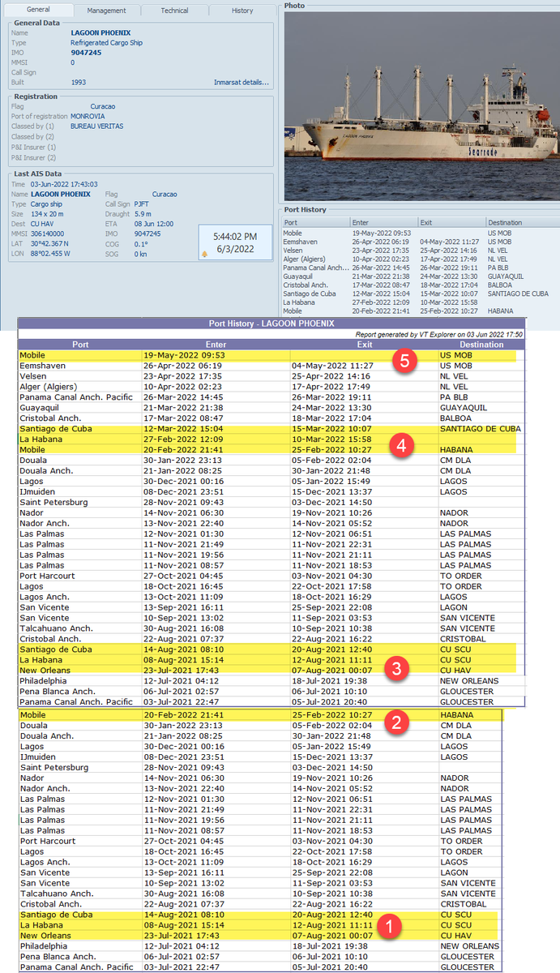
Task: Click the size value 134 x 20 m
Action: [x=48, y=214]
